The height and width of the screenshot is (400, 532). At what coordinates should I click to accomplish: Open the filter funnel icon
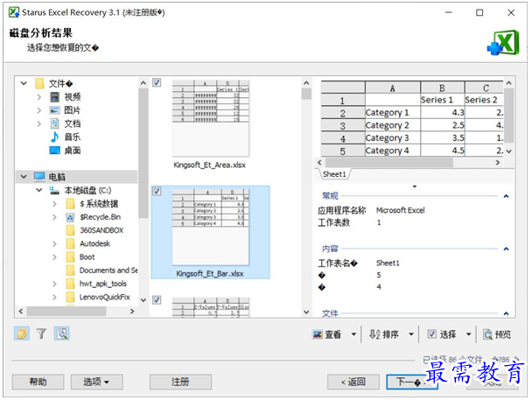click(41, 333)
